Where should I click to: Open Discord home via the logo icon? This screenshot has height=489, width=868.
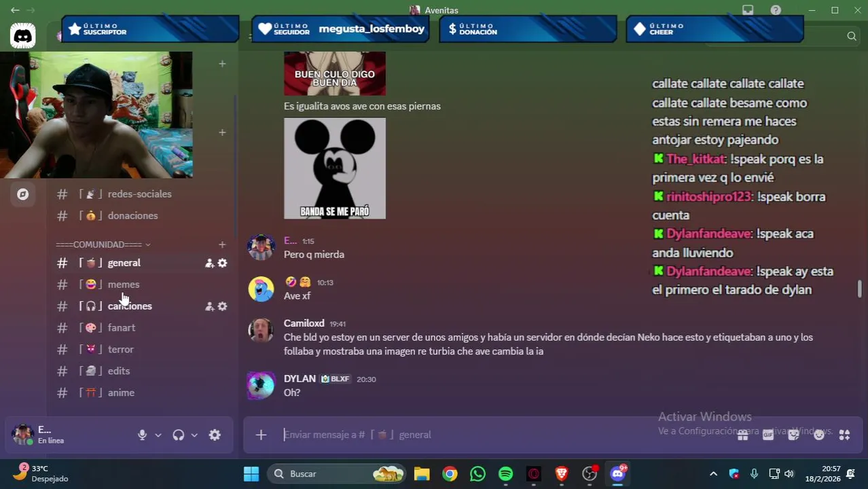22,35
